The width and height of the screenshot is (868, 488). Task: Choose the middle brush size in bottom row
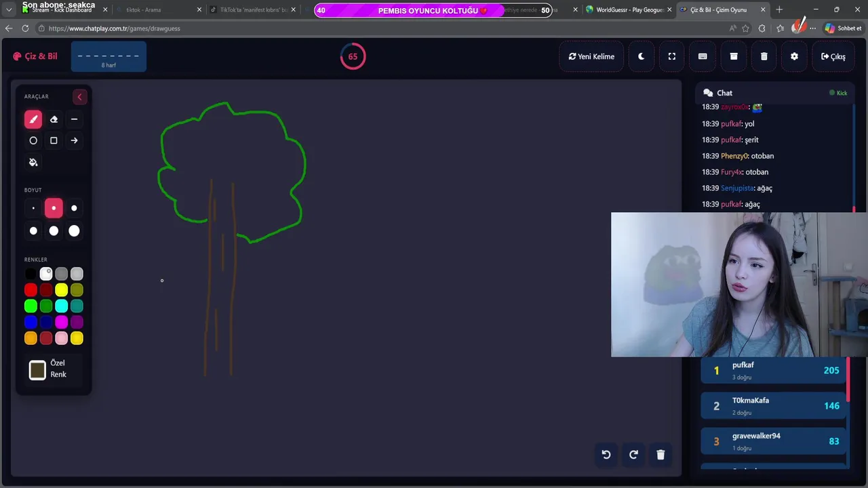point(54,231)
